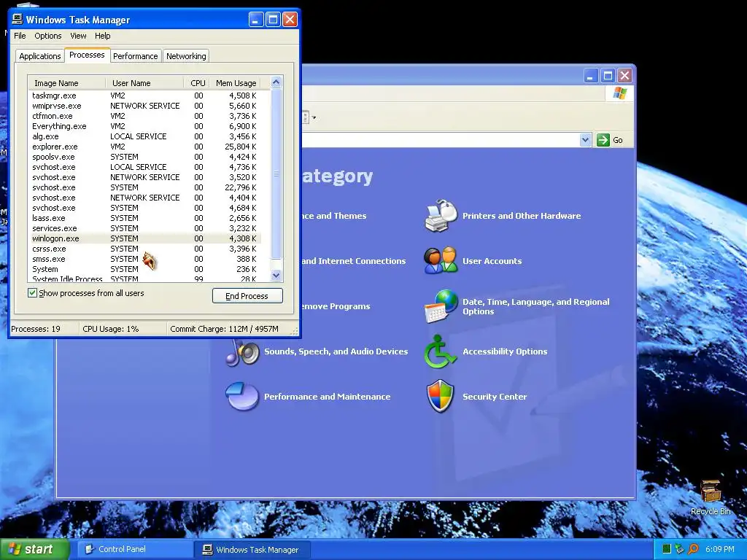
Task: Select the winlogon.exe process row
Action: pyautogui.click(x=145, y=238)
